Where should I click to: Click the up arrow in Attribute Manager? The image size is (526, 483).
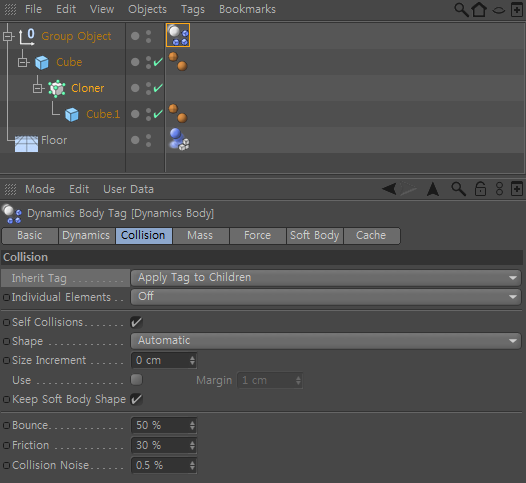click(433, 189)
